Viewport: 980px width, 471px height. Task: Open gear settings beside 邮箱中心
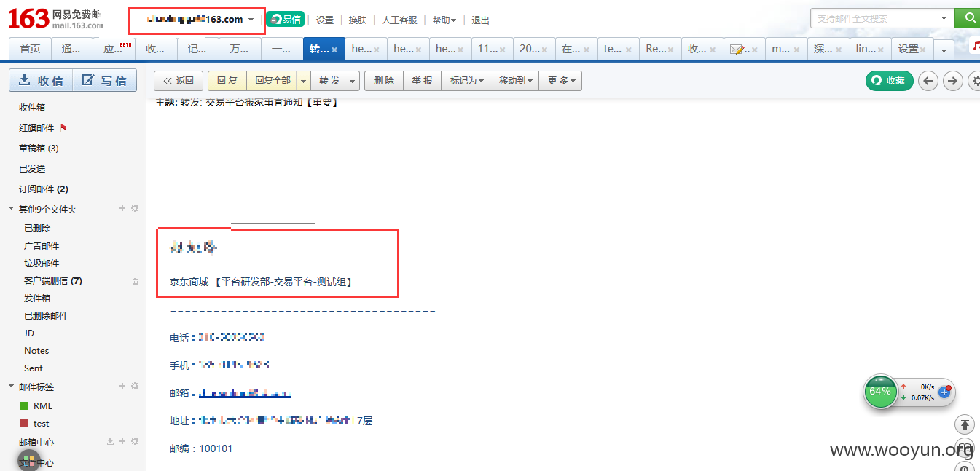click(135, 441)
